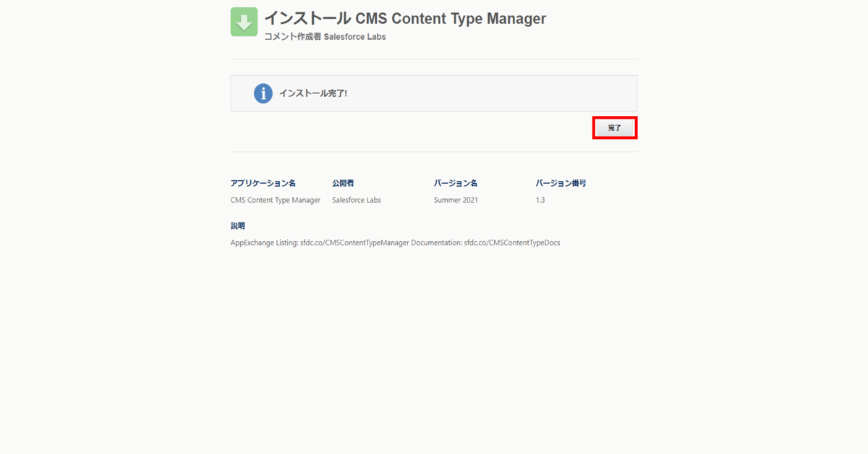Click the green download arrow install icon
This screenshot has height=454, width=868.
(x=244, y=22)
